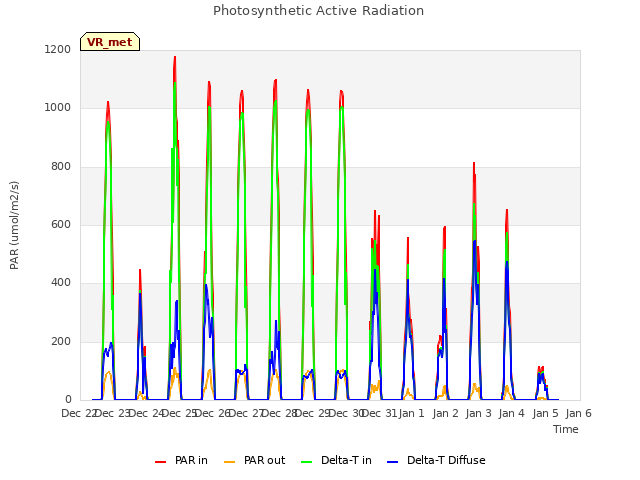Click the blue Delta-T Diffuse legend swatch
The image size is (640, 480).
tap(392, 462)
